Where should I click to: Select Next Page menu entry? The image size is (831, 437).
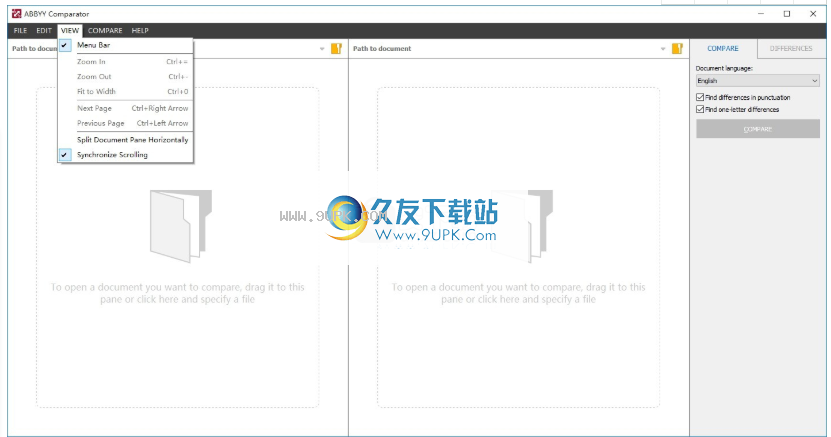tap(126, 109)
